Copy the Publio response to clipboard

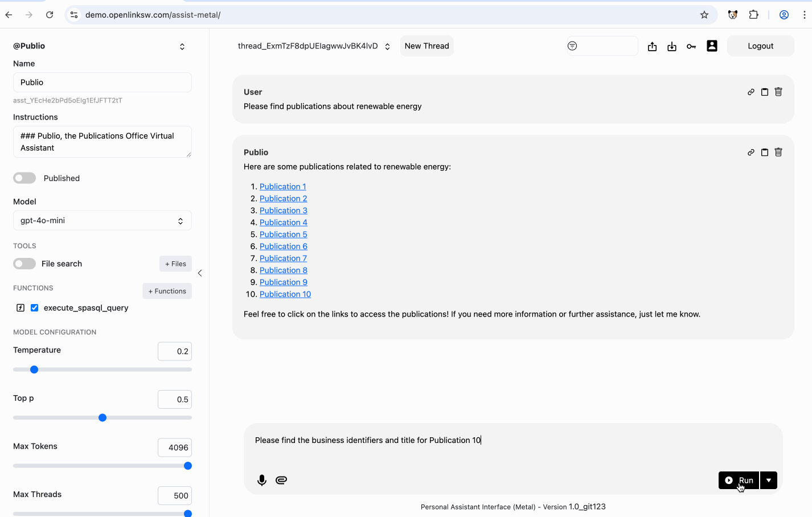[765, 152]
